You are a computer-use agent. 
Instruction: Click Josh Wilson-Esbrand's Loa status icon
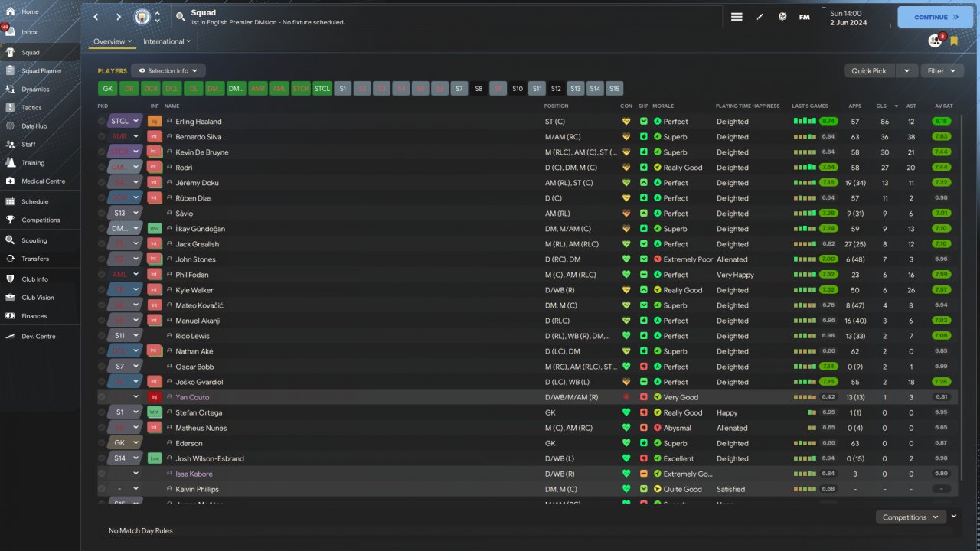154,458
